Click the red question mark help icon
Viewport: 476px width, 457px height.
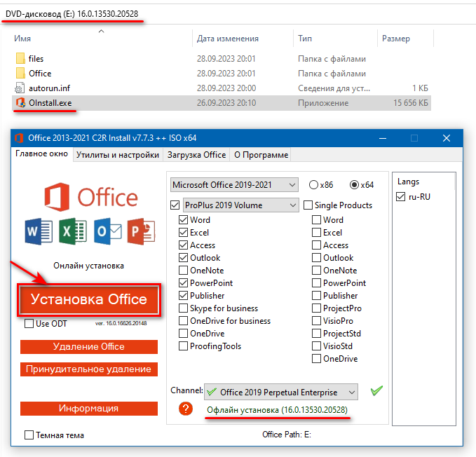186,409
